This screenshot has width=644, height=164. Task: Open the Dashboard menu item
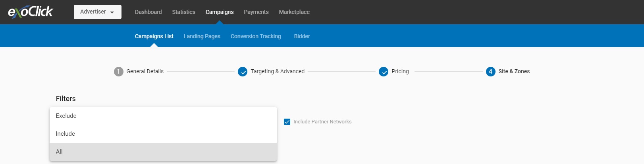point(148,12)
